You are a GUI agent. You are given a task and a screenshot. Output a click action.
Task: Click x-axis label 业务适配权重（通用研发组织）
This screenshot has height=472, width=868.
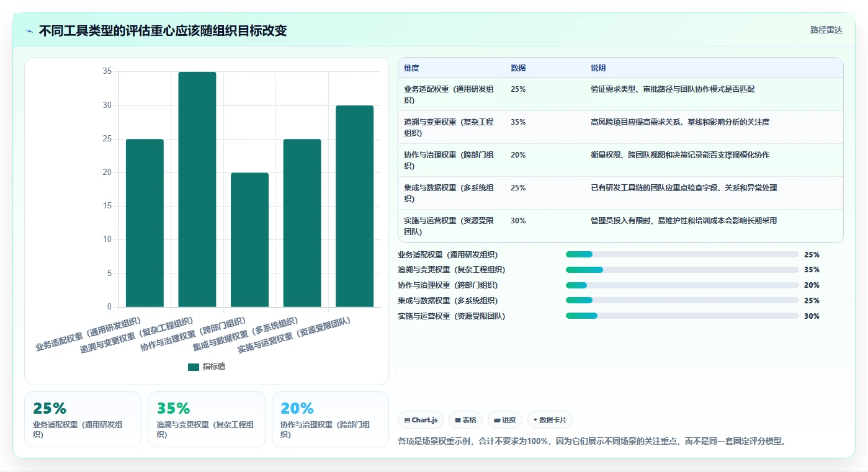pos(88,334)
